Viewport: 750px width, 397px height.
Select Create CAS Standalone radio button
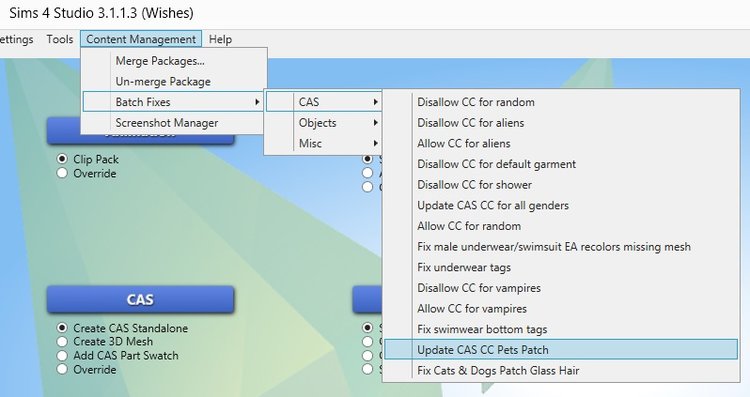tap(62, 328)
